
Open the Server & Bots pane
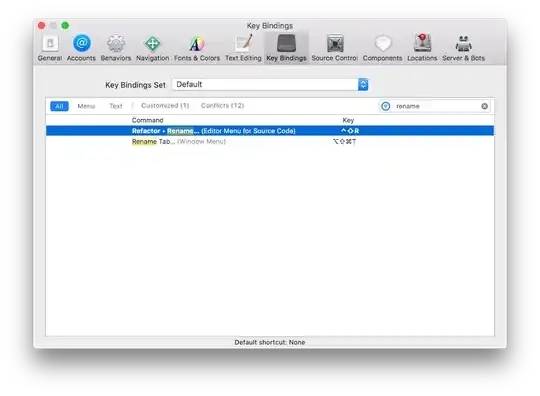tap(463, 48)
